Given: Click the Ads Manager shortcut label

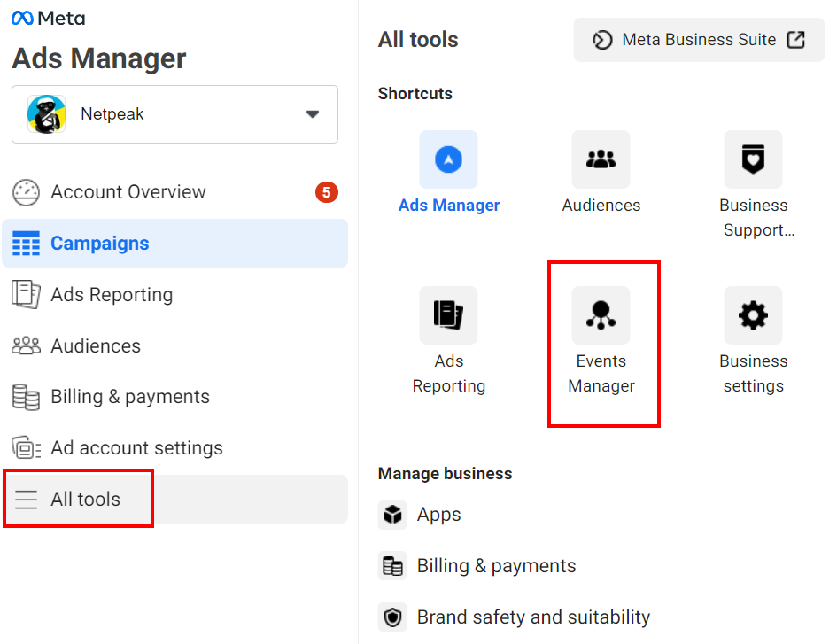Looking at the screenshot, I should (x=449, y=205).
